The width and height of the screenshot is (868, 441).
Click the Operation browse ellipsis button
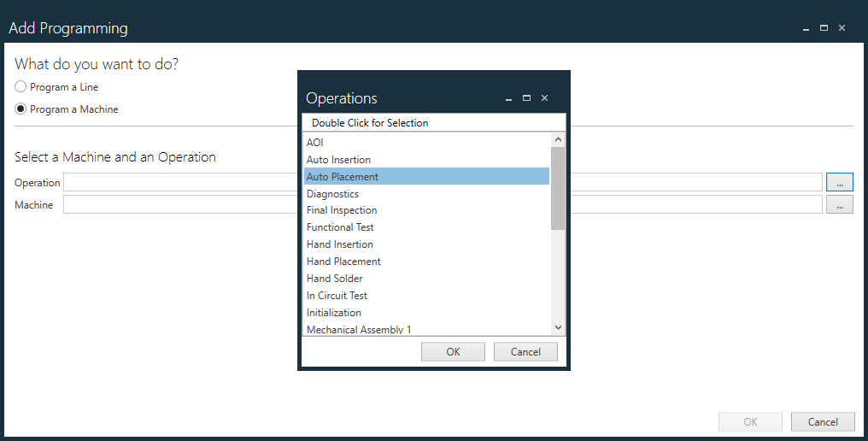(x=839, y=182)
